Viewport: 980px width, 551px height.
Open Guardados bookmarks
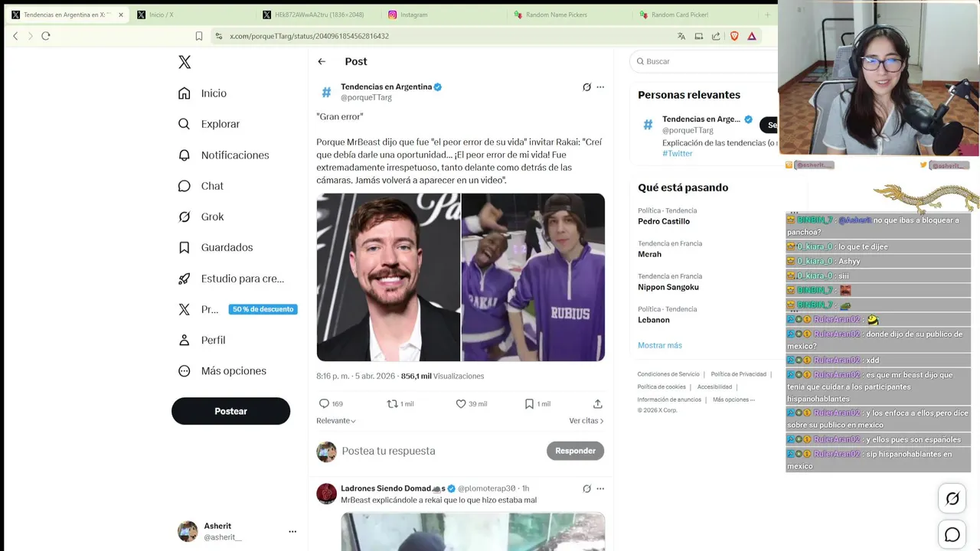[215, 247]
